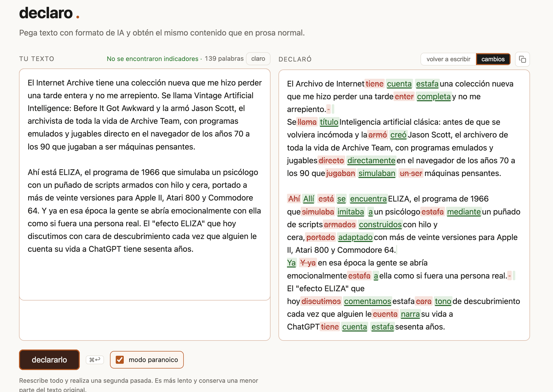This screenshot has height=392, width=553.
Task: Click the inserted word 'comentamos'
Action: (367, 301)
